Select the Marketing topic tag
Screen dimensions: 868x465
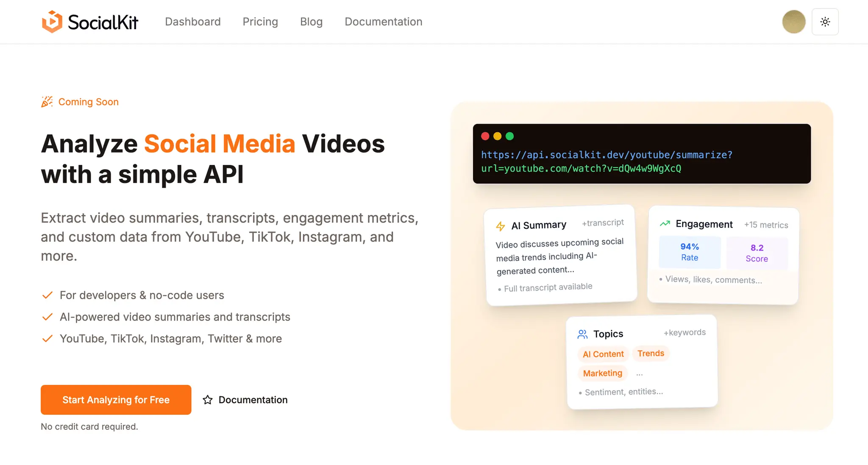coord(602,373)
